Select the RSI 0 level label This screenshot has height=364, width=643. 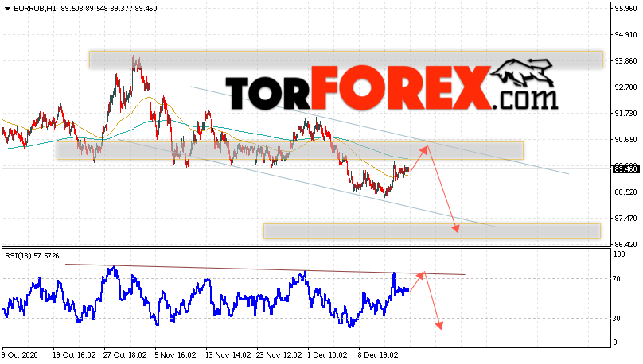(x=614, y=343)
